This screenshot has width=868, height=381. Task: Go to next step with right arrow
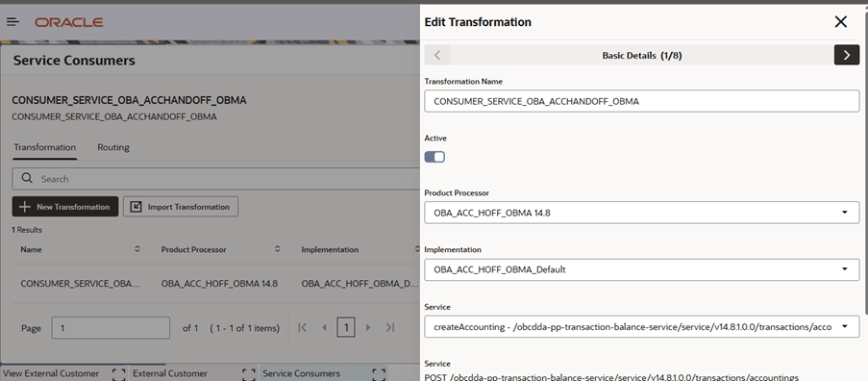click(x=847, y=55)
